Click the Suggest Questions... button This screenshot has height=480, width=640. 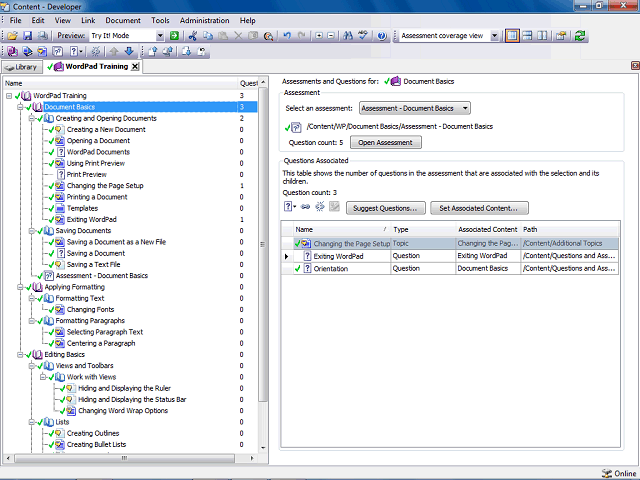point(385,208)
